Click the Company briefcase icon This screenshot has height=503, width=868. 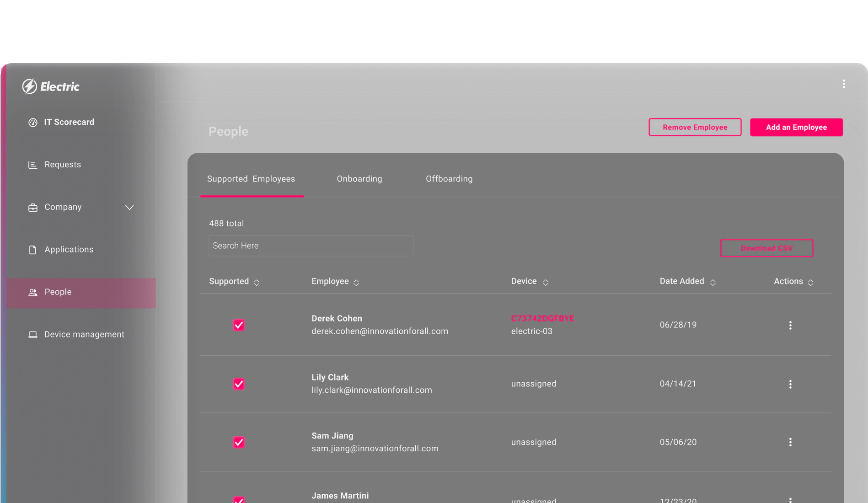click(33, 208)
